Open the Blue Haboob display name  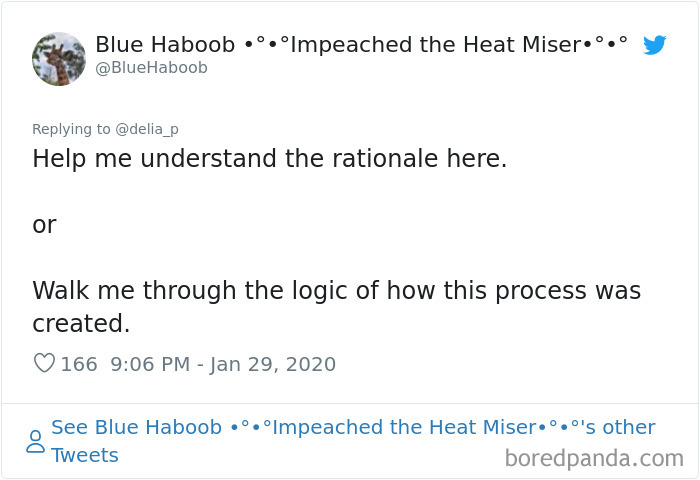165,44
